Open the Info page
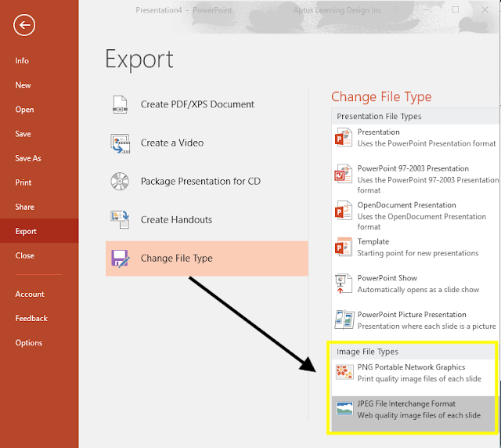Image resolution: width=501 pixels, height=448 pixels. (x=22, y=60)
